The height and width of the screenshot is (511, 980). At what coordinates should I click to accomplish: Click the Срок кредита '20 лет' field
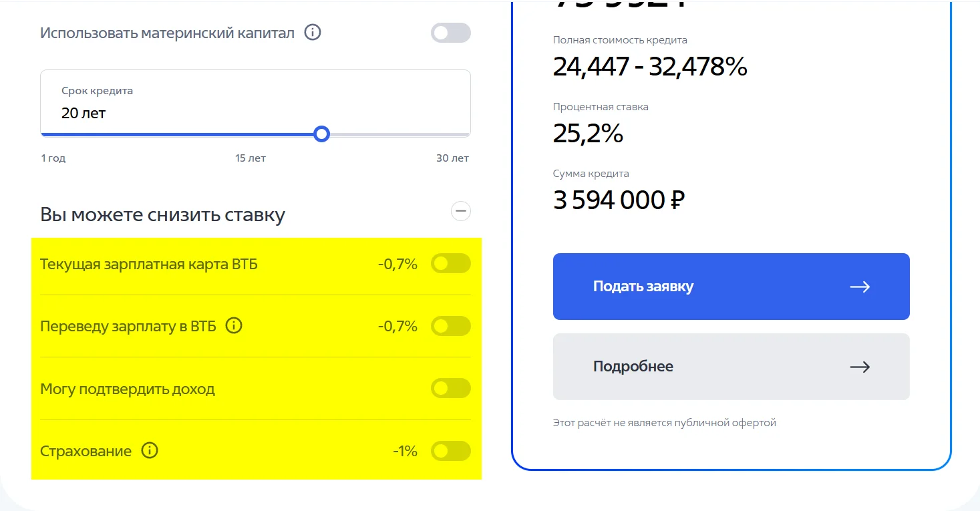click(x=255, y=104)
